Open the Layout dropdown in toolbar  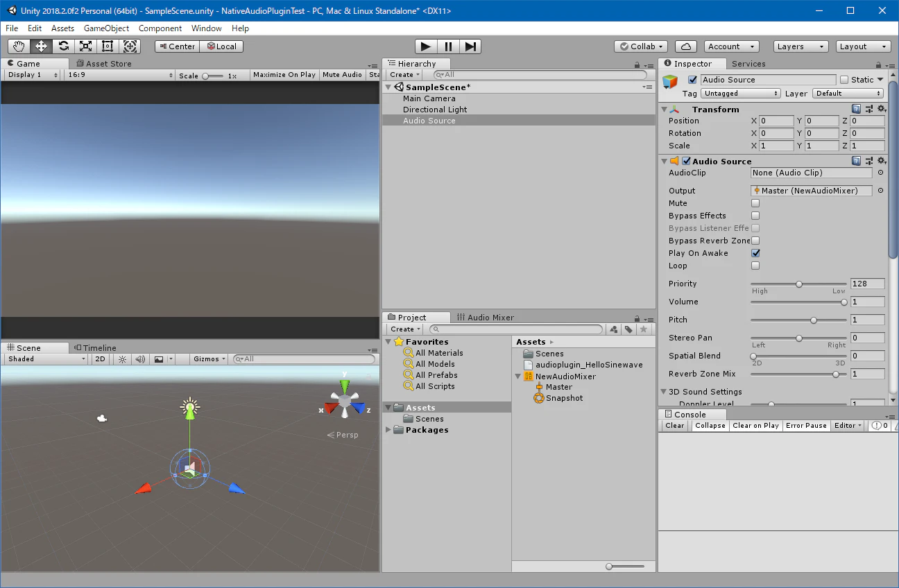pos(863,46)
